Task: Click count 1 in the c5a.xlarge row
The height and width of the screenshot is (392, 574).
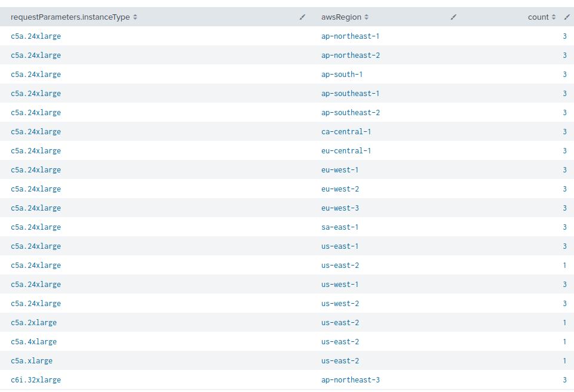Action: (x=565, y=360)
